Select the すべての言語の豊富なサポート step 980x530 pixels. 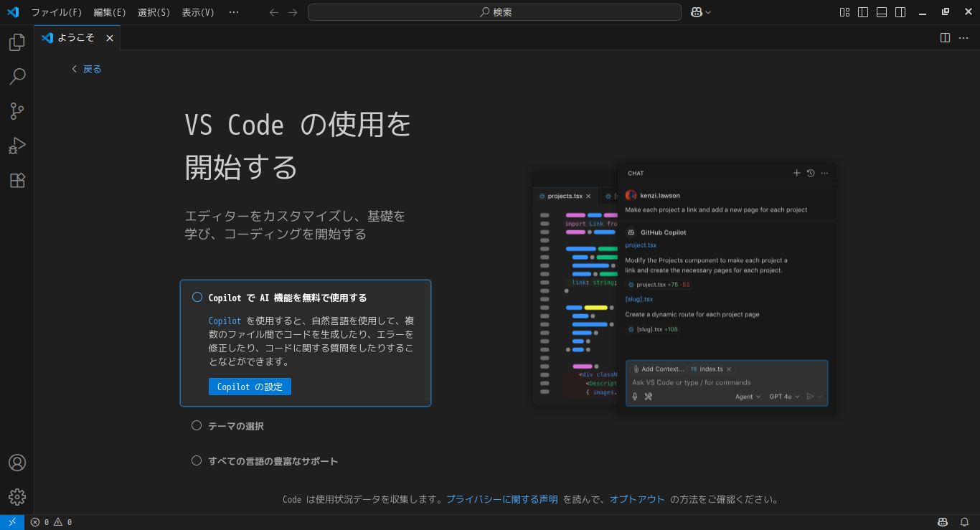(273, 461)
